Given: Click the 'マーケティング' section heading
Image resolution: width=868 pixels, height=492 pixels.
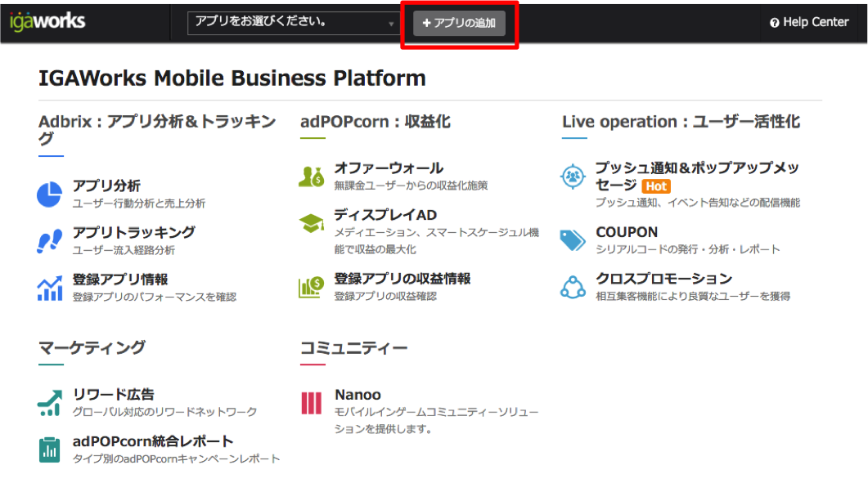Looking at the screenshot, I should click(x=92, y=347).
